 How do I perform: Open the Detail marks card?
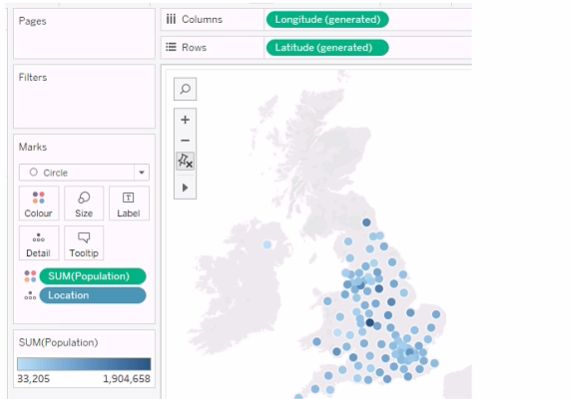(x=39, y=243)
